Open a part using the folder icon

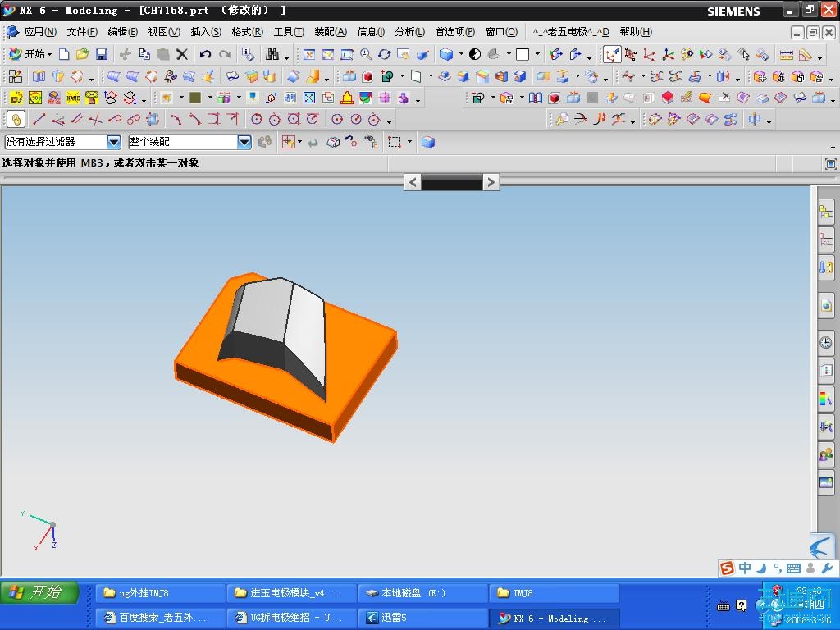(x=82, y=54)
